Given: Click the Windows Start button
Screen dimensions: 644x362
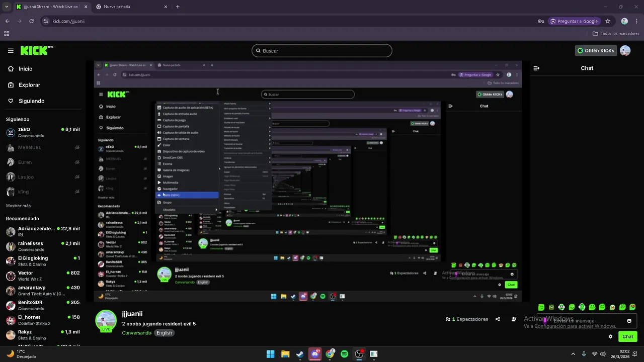Looking at the screenshot, I should coord(270,354).
